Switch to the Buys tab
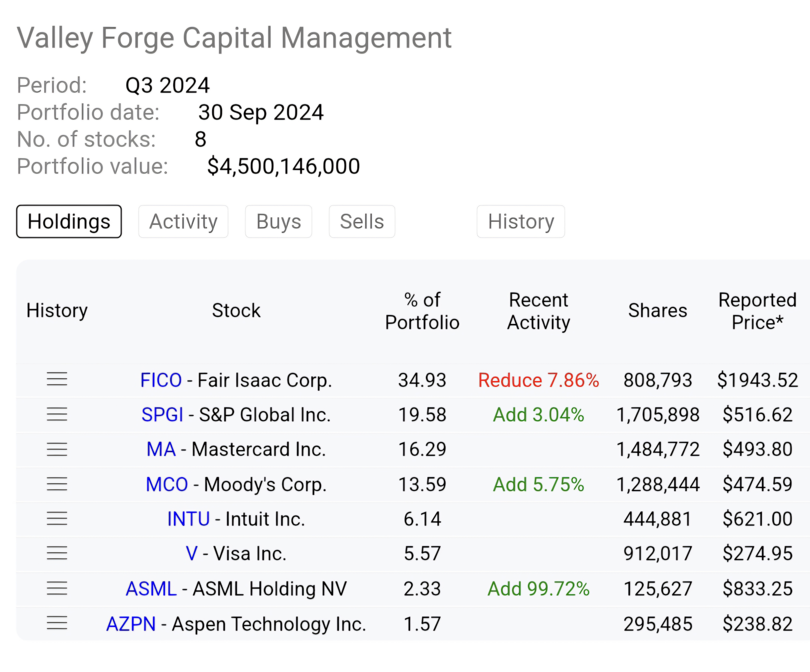 pos(278,221)
